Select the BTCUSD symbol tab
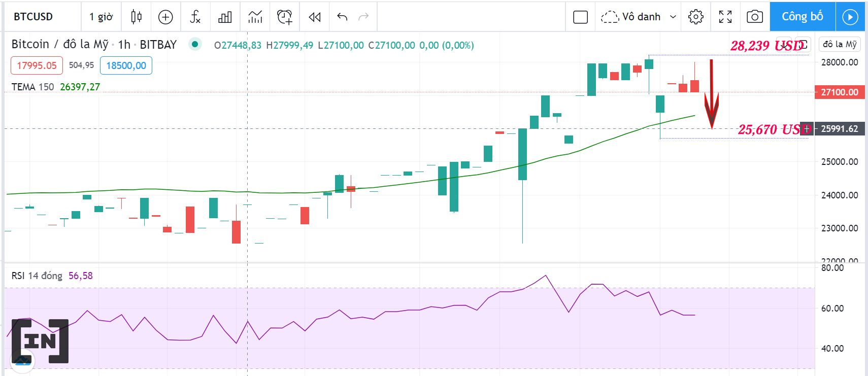Viewport: 868px width, 376px height. (33, 16)
